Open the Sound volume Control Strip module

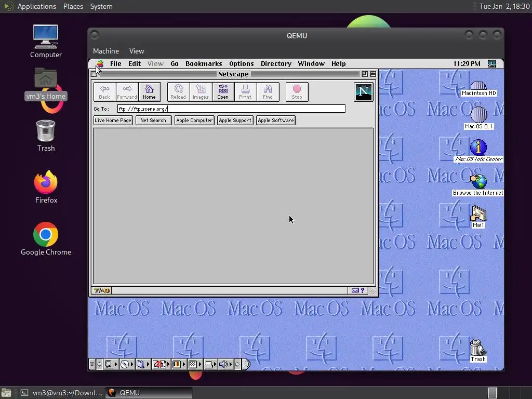pyautogui.click(x=225, y=364)
